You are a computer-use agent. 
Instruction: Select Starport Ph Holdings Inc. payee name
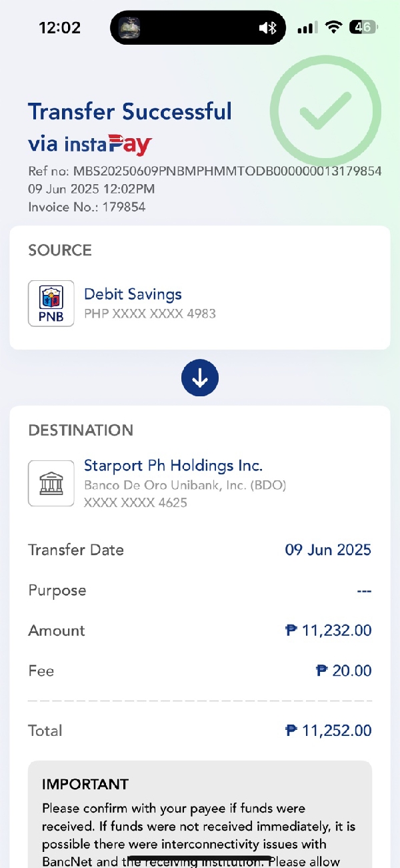(x=173, y=465)
